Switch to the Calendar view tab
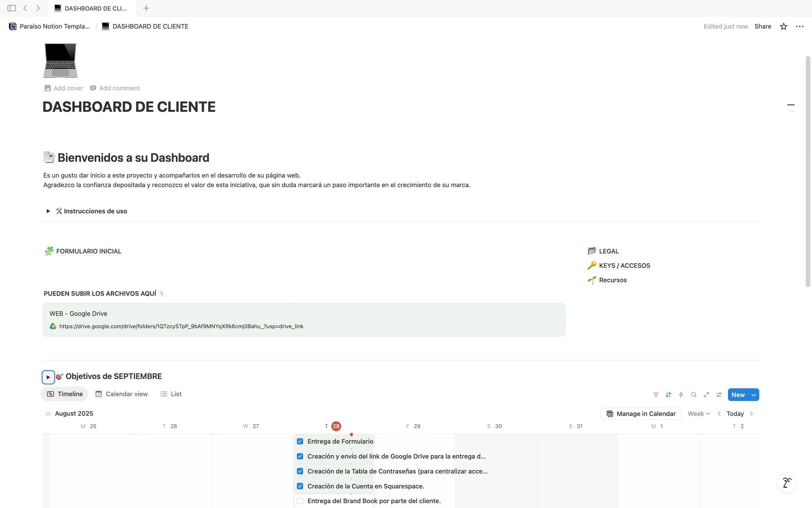The height and width of the screenshot is (508, 812). (x=121, y=394)
